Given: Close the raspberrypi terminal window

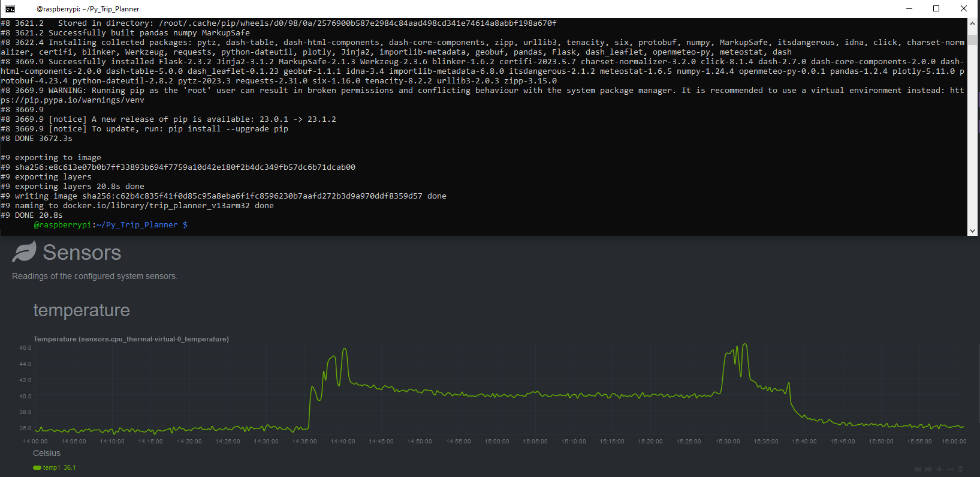Looking at the screenshot, I should click(x=964, y=8).
